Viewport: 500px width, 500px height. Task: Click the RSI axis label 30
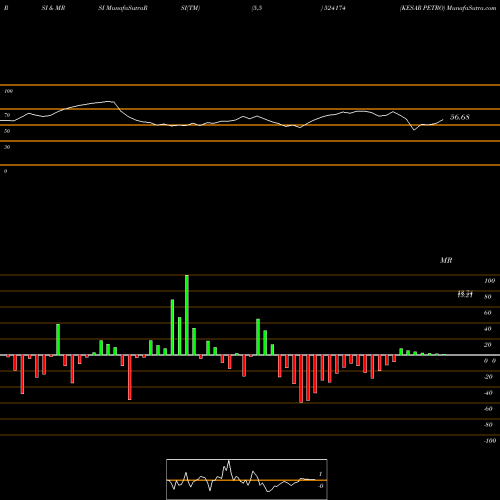click(7, 147)
